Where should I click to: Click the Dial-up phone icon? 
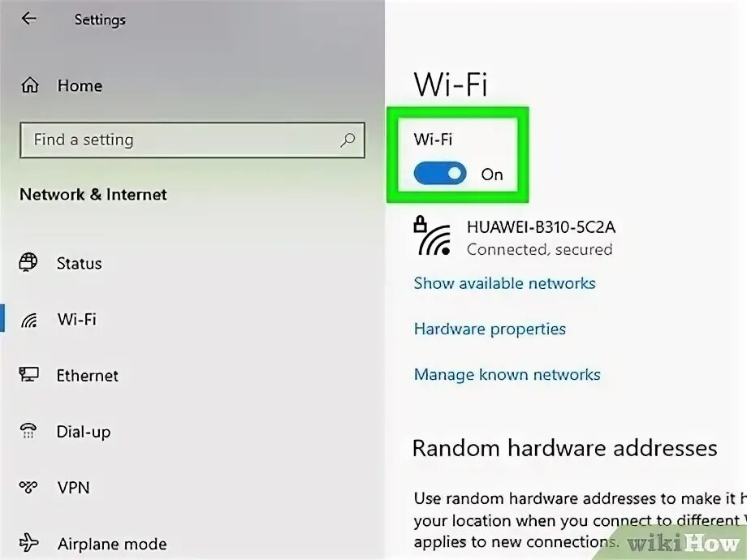coord(28,431)
